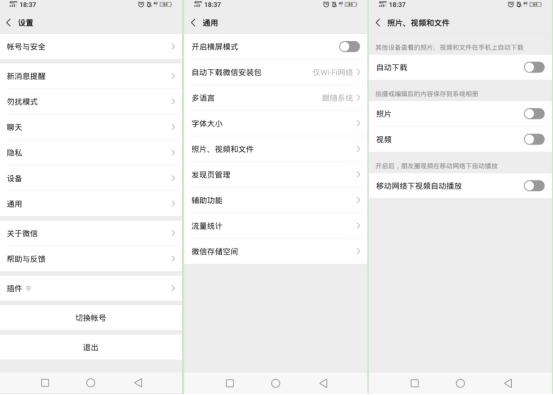
Task: Tap alarm icon in 设置 status bar
Action: [141, 5]
